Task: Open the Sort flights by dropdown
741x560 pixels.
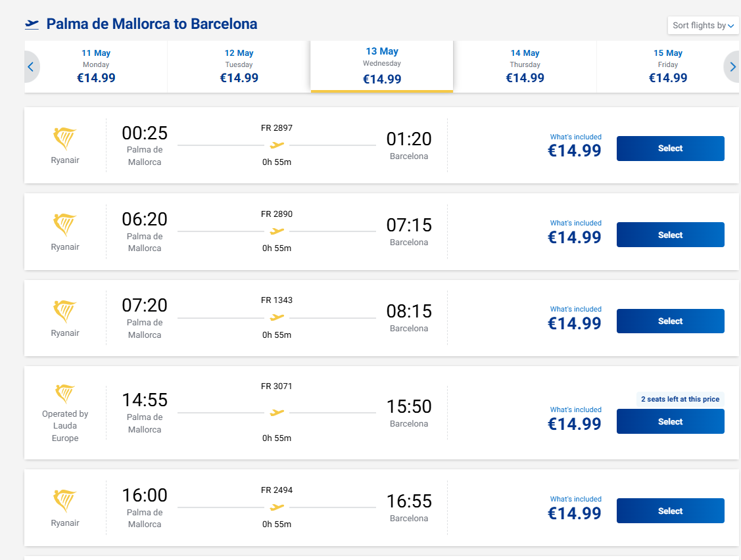Action: click(703, 26)
